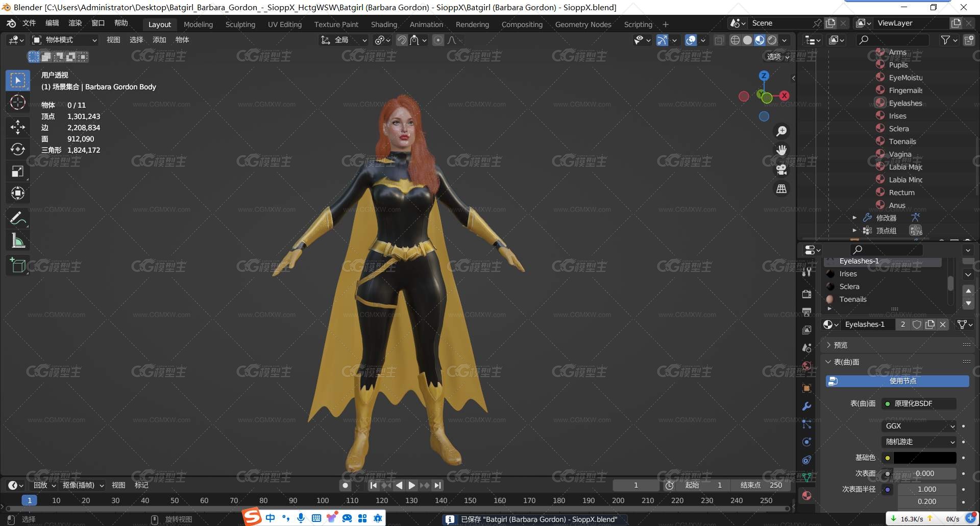Viewport: 980px width, 526px height.
Task: Switch to Shading workspace tab
Action: coord(384,25)
